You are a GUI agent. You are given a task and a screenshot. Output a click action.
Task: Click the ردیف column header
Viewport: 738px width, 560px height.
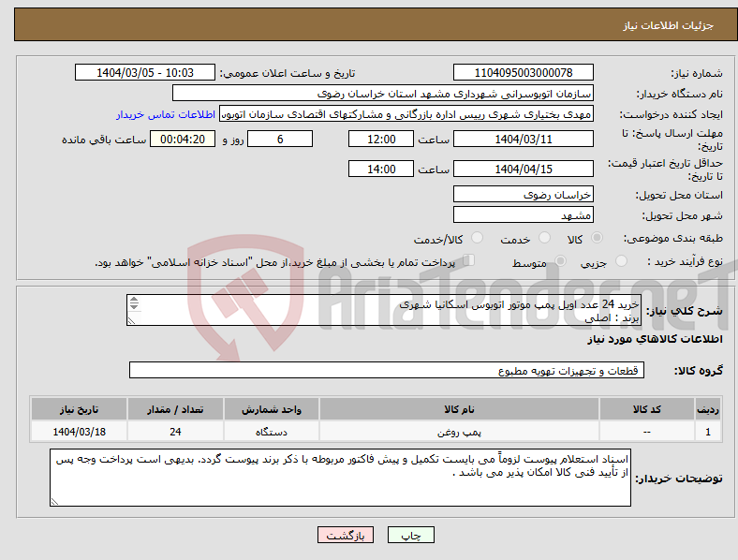click(x=708, y=409)
